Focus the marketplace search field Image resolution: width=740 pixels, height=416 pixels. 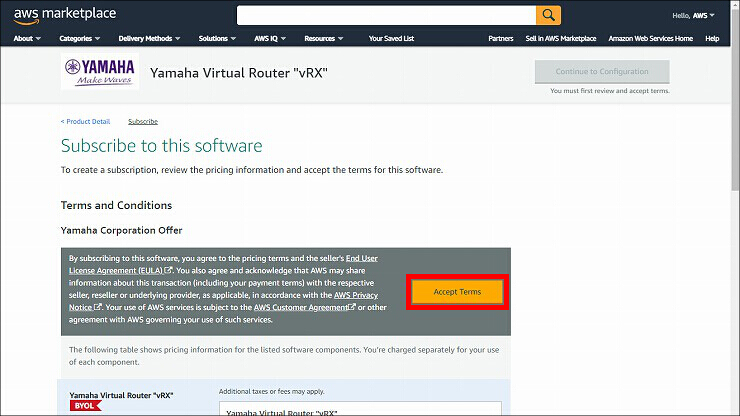click(386, 15)
